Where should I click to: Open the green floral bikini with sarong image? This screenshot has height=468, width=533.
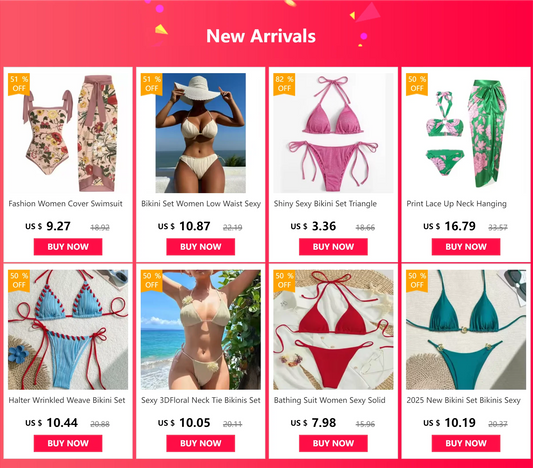tap(466, 133)
